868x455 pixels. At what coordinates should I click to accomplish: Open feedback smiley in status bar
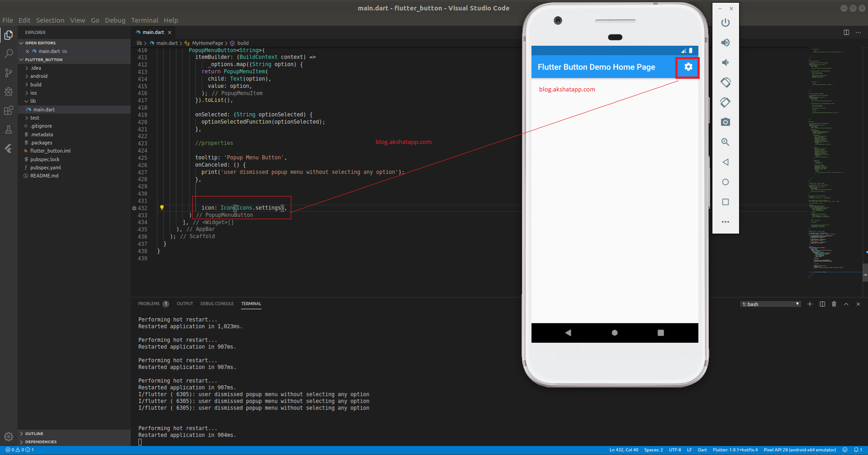pos(845,450)
